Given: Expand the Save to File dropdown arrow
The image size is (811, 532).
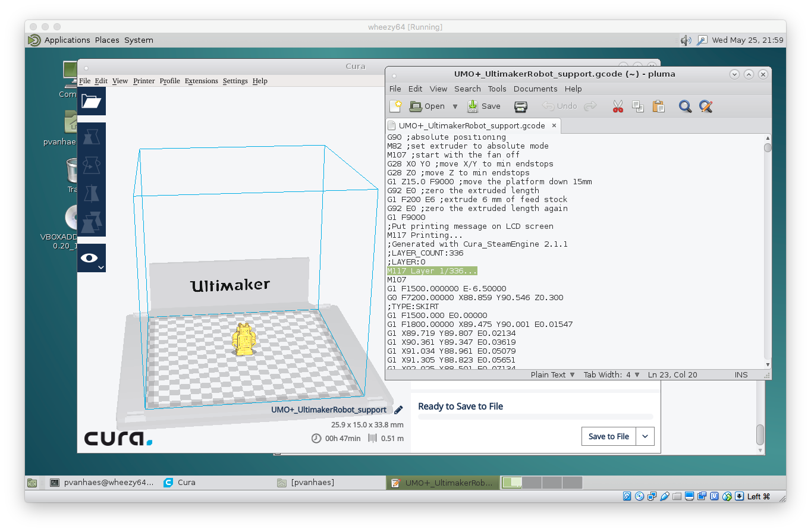Looking at the screenshot, I should pos(645,436).
